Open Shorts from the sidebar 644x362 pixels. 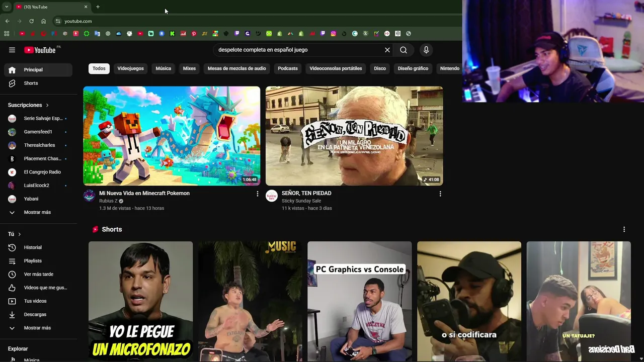38,83
